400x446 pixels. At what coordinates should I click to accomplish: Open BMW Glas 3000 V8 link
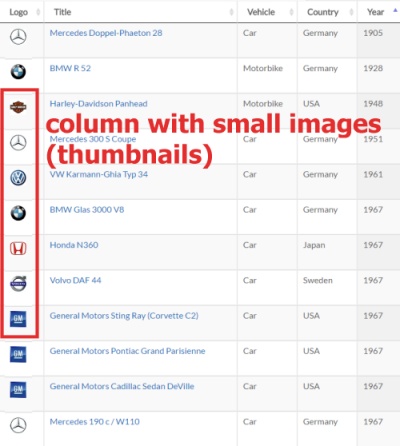[x=87, y=210]
